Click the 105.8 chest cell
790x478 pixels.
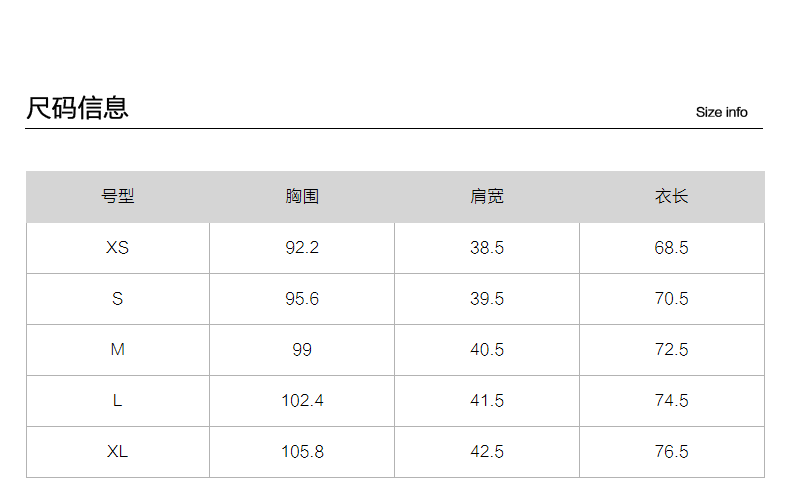302,452
